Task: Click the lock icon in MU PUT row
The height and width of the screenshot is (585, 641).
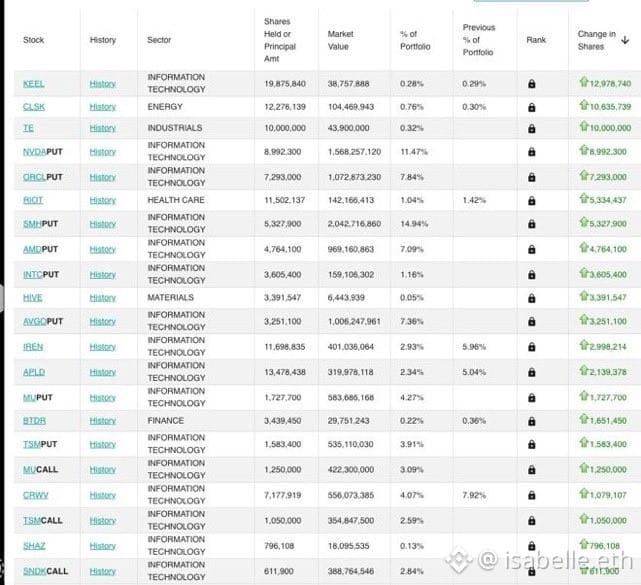Action: point(531,397)
